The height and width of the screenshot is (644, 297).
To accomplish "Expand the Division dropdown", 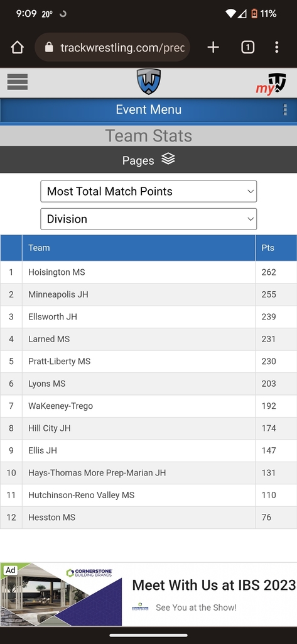I will point(148,219).
